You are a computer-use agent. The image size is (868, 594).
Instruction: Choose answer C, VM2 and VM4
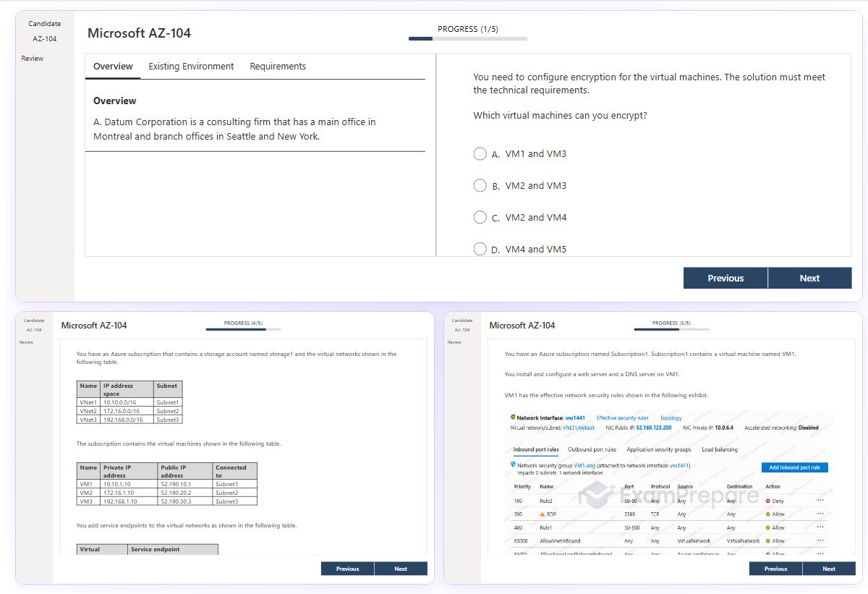coord(480,217)
